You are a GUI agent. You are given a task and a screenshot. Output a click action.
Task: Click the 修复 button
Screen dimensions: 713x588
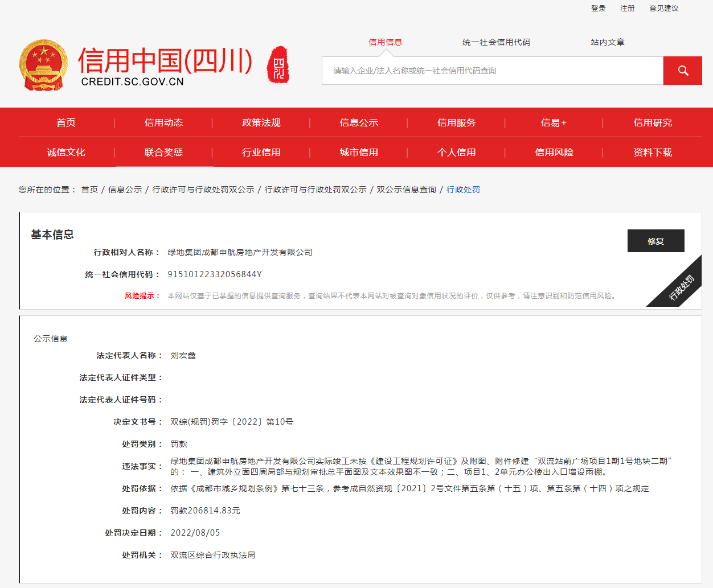655,241
